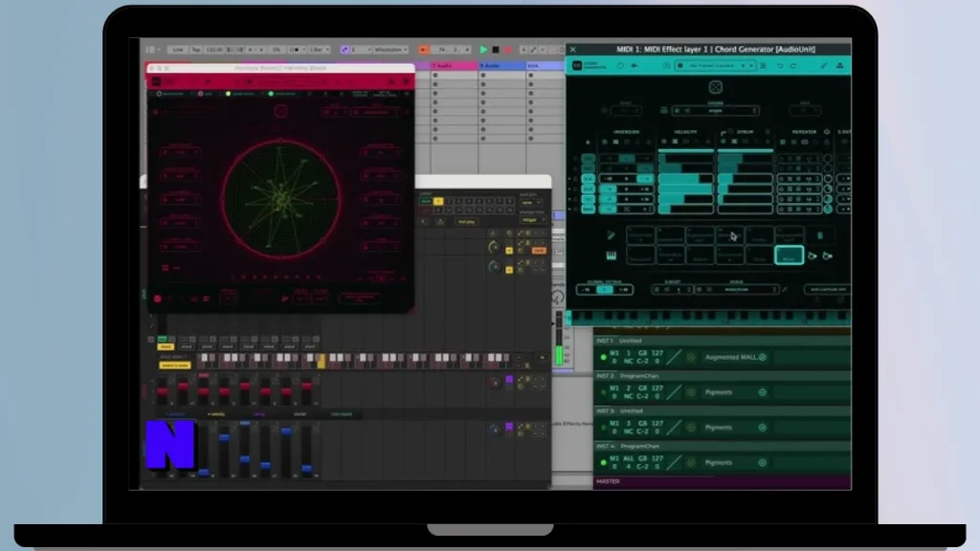The height and width of the screenshot is (551, 980).
Task: Delete pad with the trash icon in Chord Generator
Action: [x=820, y=235]
